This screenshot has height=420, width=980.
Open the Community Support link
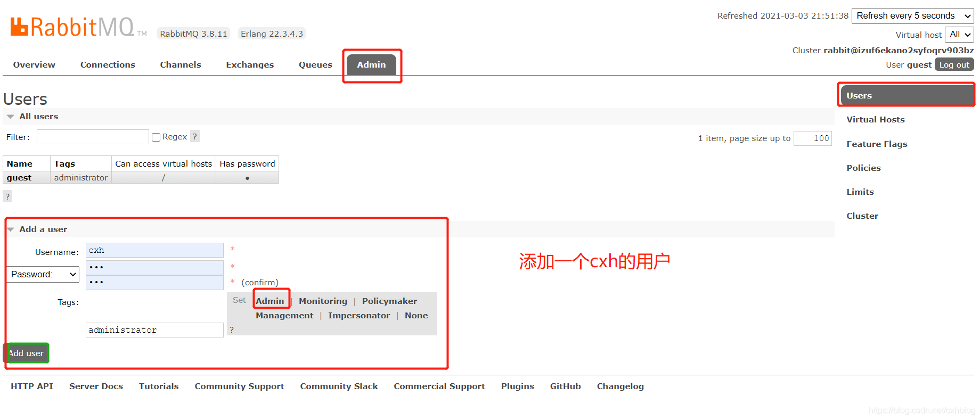(239, 386)
